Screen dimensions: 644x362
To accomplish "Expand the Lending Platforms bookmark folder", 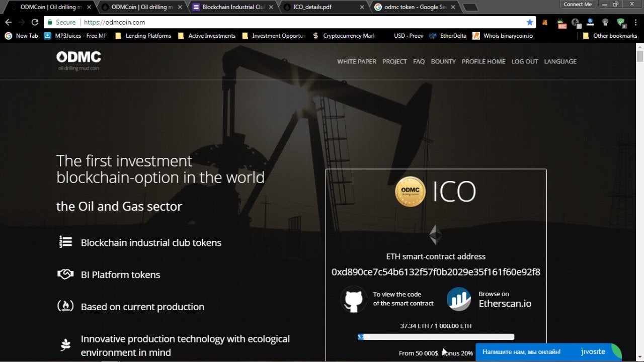I will 143,36.
